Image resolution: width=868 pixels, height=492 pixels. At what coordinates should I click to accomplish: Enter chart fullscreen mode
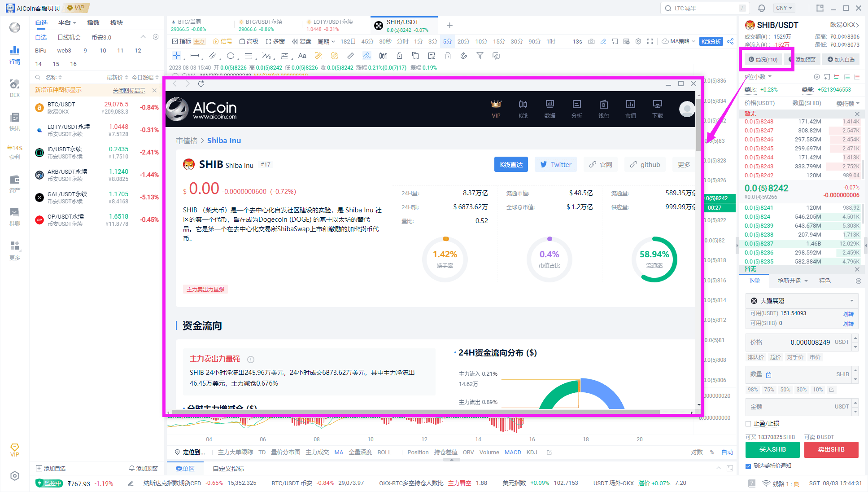[x=650, y=41]
